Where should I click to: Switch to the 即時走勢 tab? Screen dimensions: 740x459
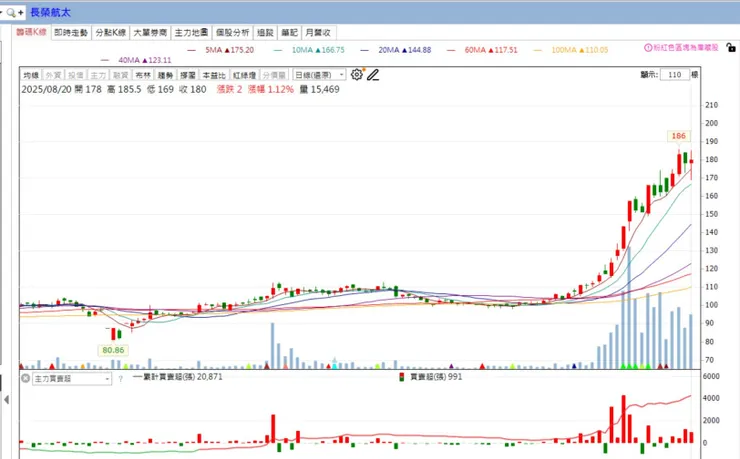point(71,33)
